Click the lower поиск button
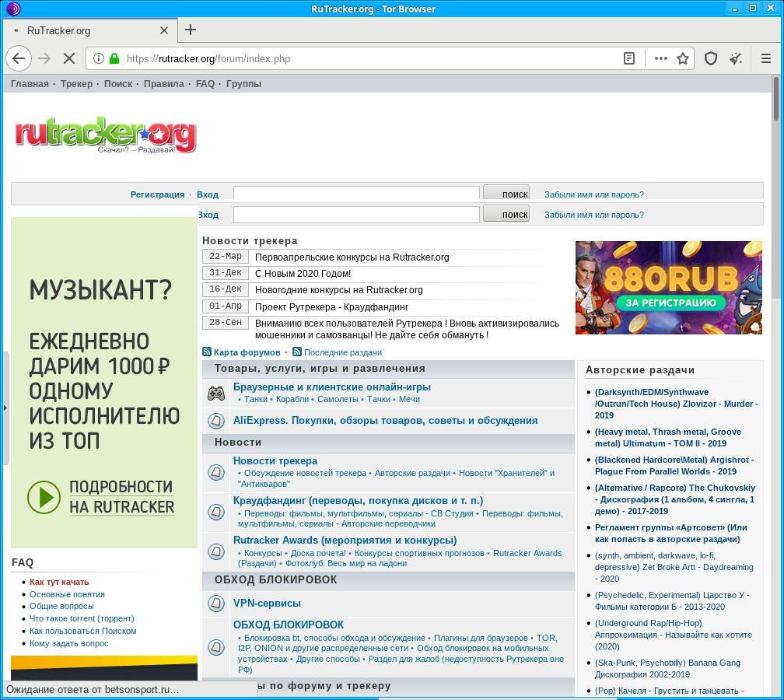 506,214
